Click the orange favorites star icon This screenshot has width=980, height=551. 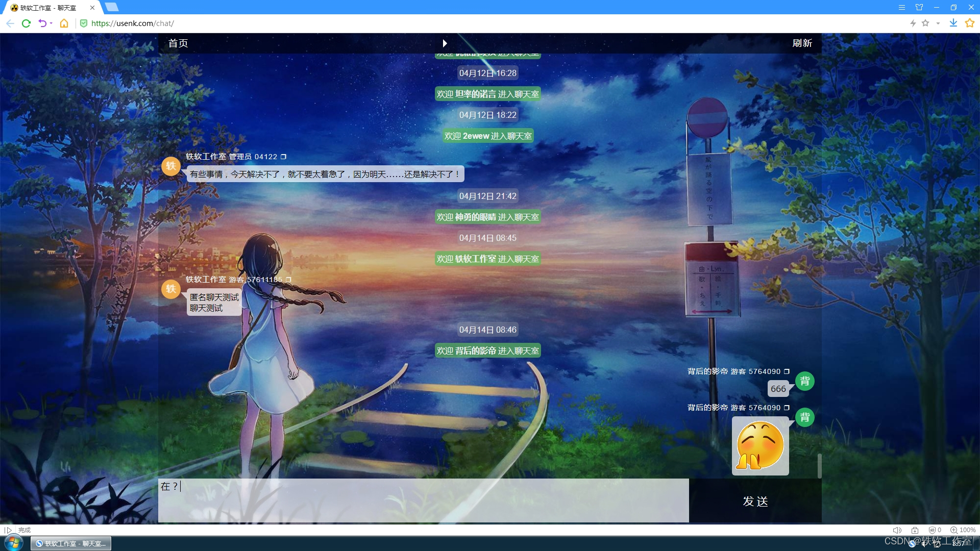[970, 23]
